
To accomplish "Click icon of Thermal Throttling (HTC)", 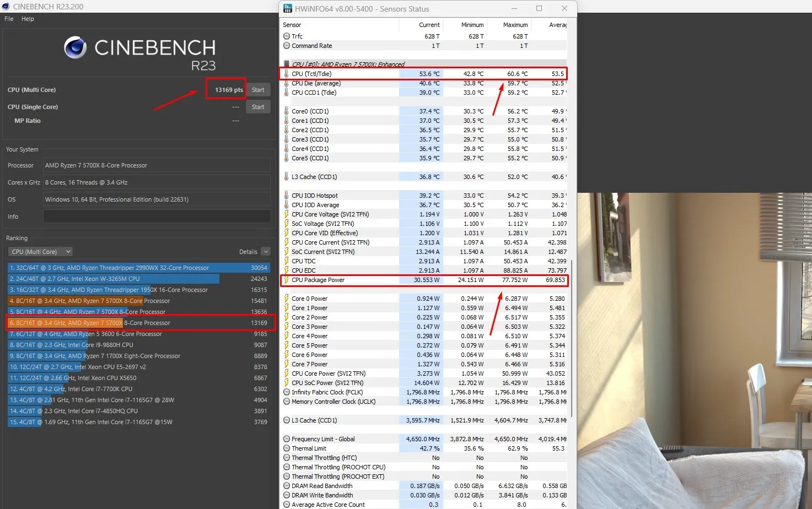I will point(287,458).
